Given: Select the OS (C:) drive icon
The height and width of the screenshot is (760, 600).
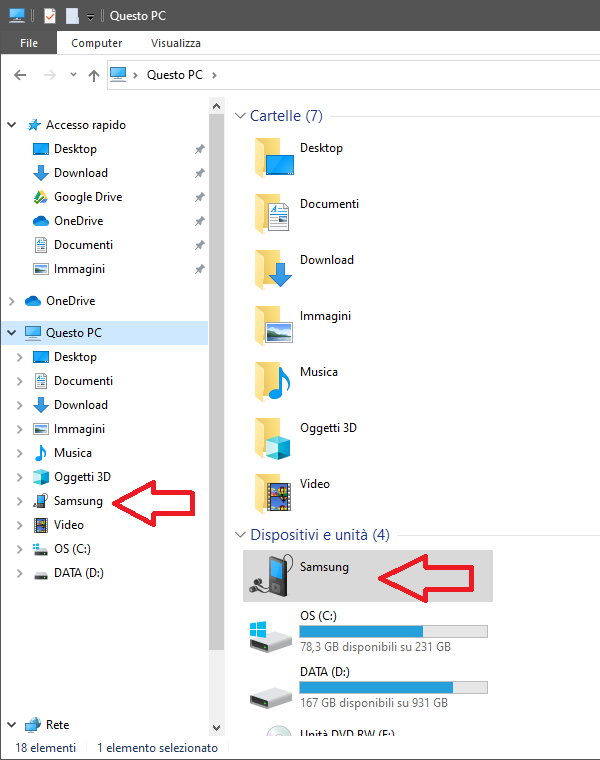Looking at the screenshot, I should [271, 637].
